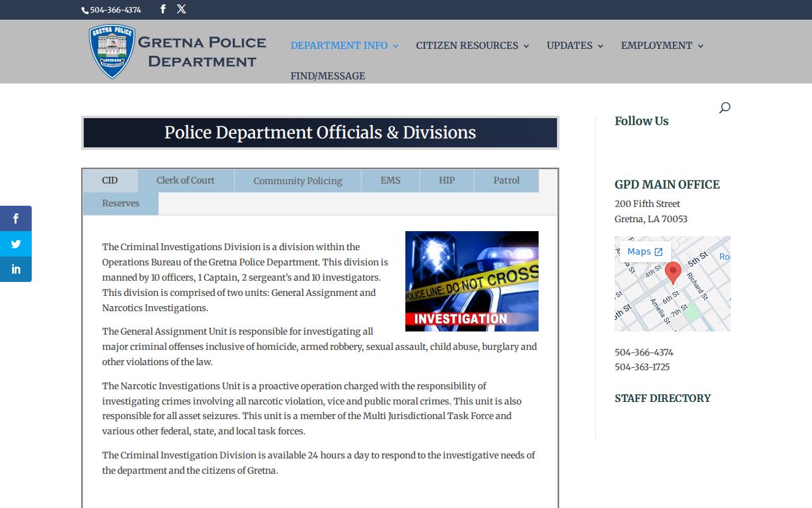812x508 pixels.
Task: Click the Police Department Officials & Divisions banner
Action: tap(320, 133)
